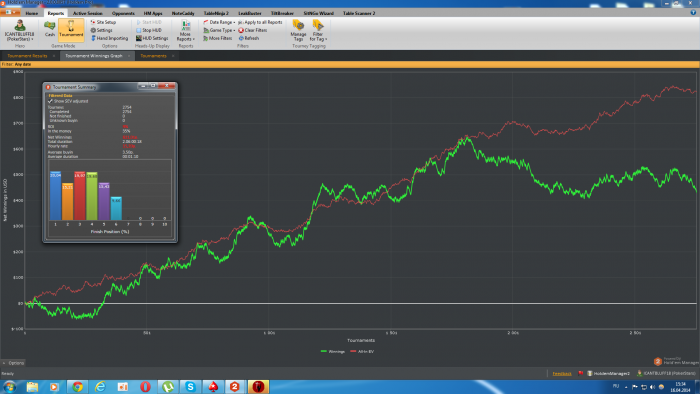700x394 pixels.
Task: Switch to the Tournaments report tab
Action: tap(153, 56)
